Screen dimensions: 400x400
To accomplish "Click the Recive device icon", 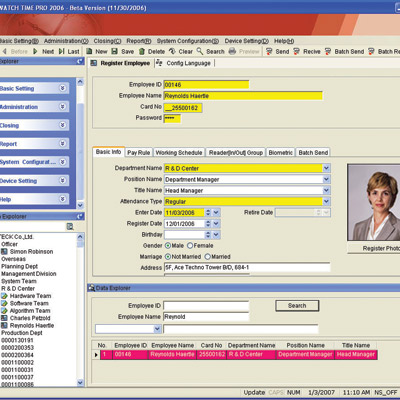I will pyautogui.click(x=296, y=51).
